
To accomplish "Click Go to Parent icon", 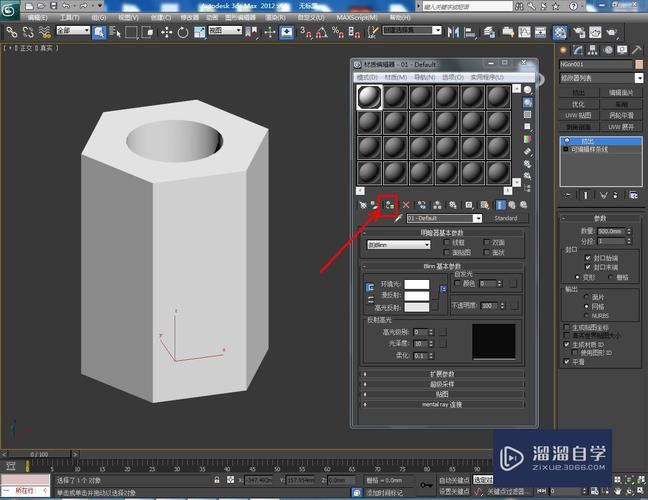I will (x=512, y=205).
